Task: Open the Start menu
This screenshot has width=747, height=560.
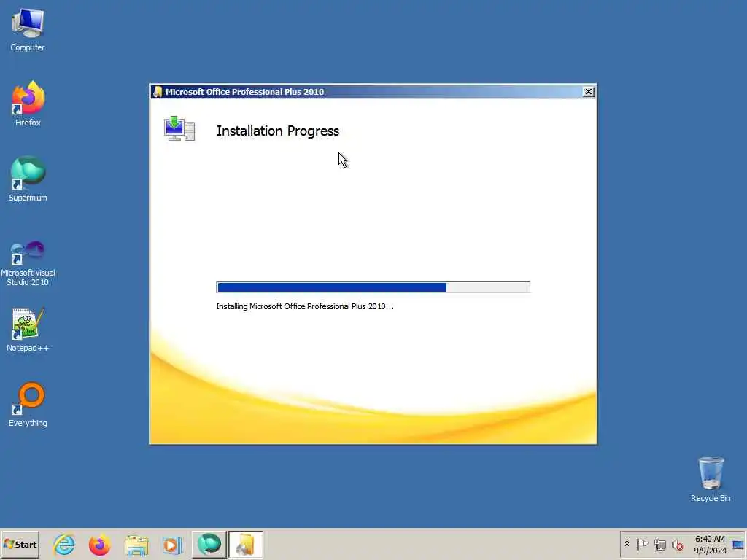Action: tap(20, 544)
